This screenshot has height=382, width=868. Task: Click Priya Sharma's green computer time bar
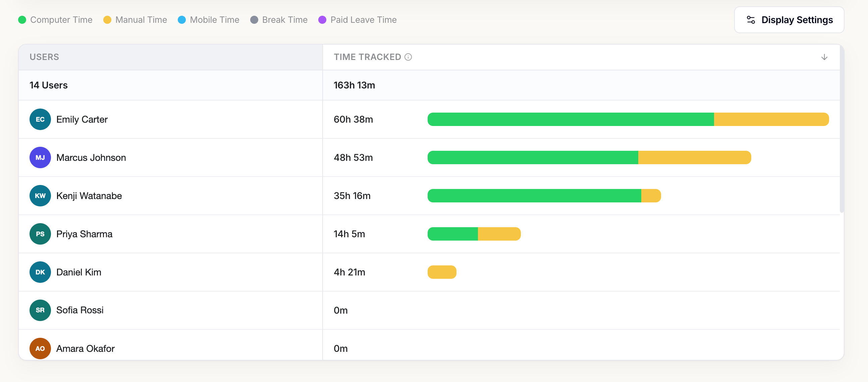pos(452,234)
